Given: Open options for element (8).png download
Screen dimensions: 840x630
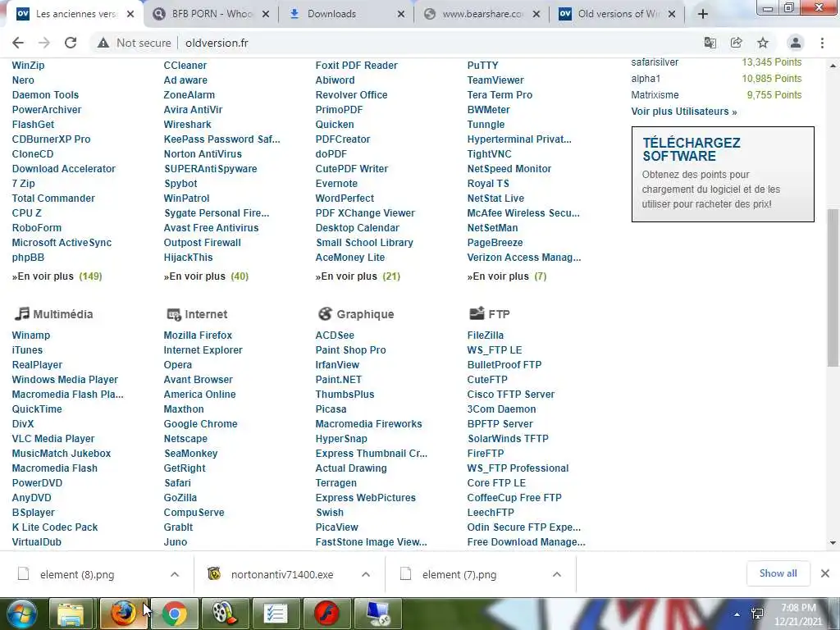Looking at the screenshot, I should pyautogui.click(x=175, y=574).
